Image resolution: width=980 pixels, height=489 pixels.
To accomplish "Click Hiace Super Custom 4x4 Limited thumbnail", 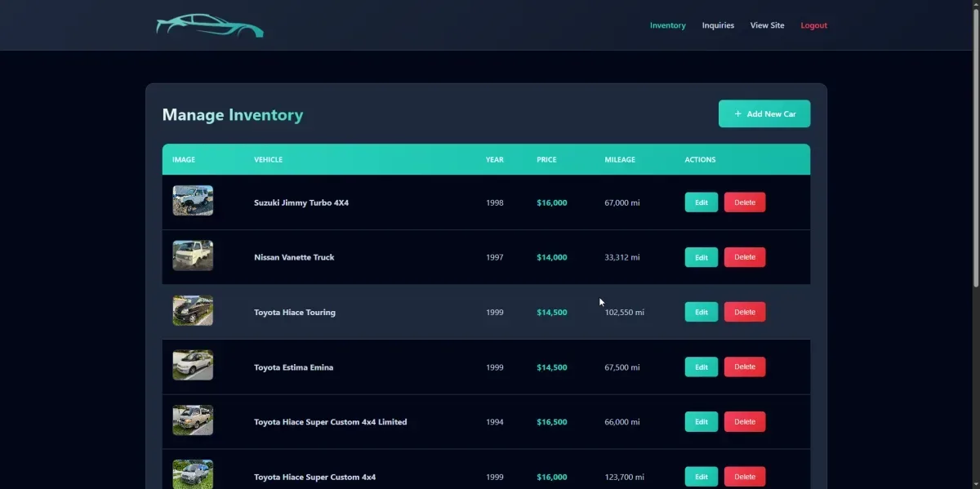I will 193,420.
